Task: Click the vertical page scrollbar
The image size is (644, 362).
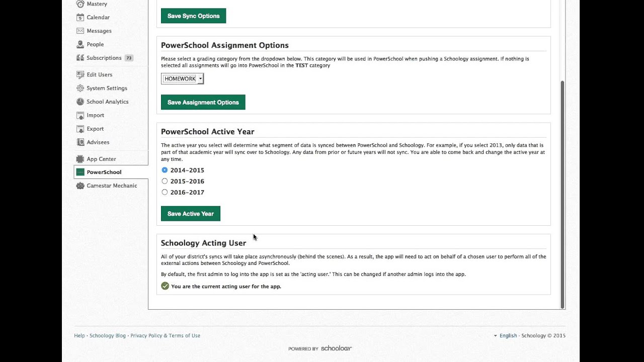Action: (562, 195)
